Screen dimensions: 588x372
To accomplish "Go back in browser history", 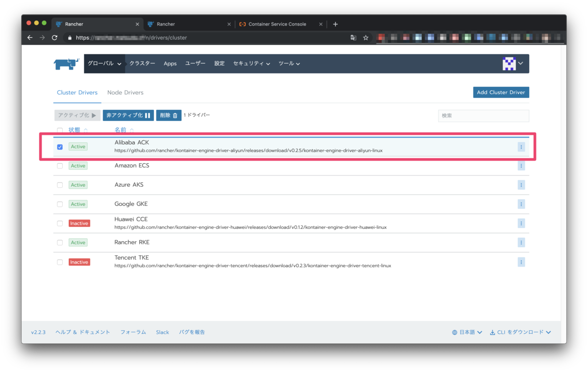I will 30,38.
